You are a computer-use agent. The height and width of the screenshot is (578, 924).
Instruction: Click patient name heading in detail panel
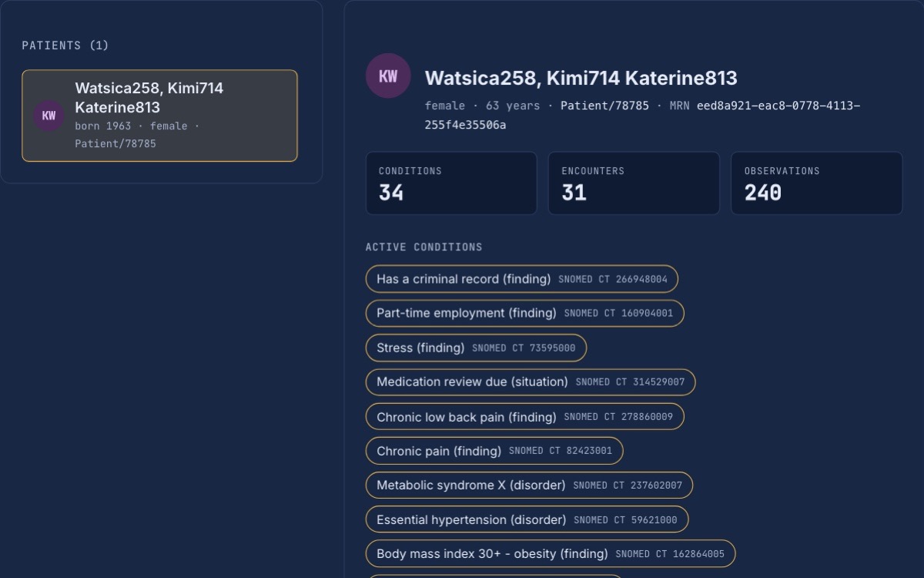[581, 78]
